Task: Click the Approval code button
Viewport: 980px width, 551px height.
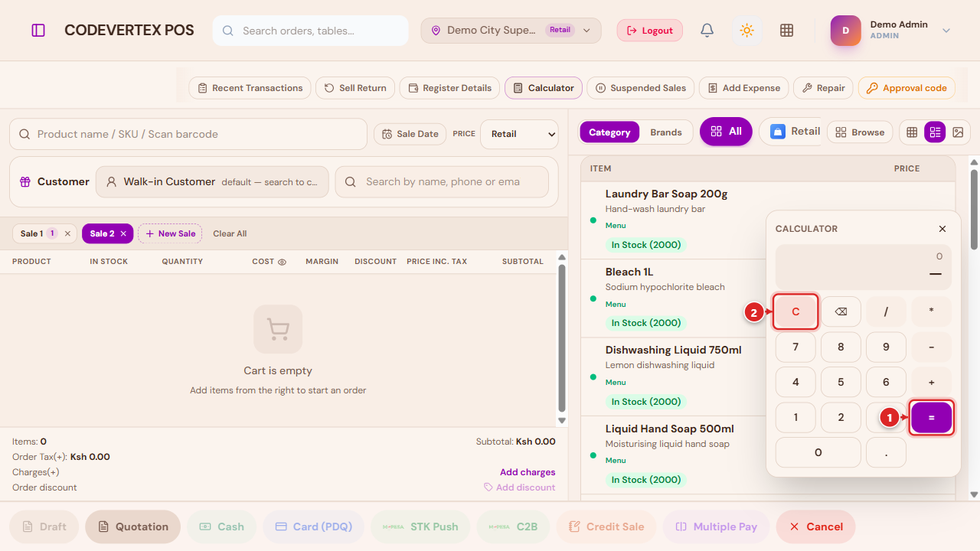Action: point(906,88)
